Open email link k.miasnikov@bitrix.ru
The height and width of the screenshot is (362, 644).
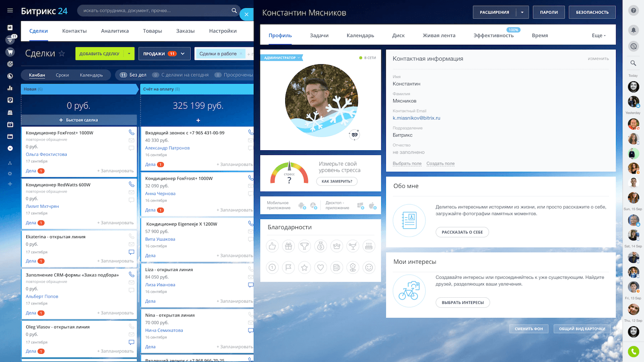tap(416, 118)
